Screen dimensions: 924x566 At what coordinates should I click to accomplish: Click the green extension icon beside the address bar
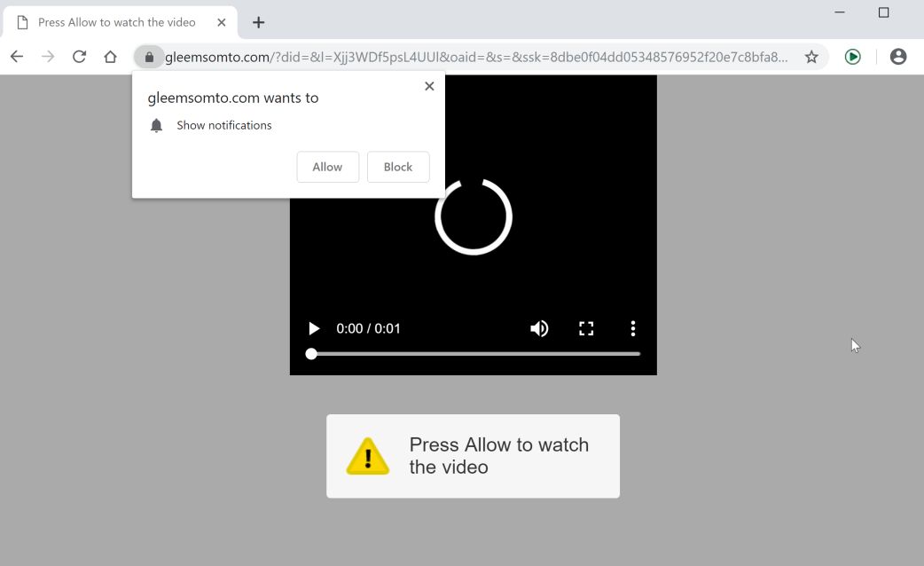click(x=852, y=56)
